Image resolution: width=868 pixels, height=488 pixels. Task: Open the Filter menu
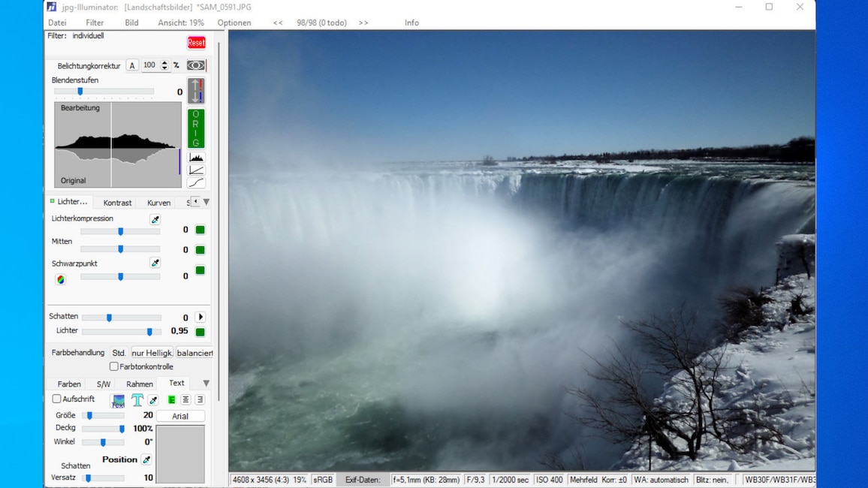(95, 23)
